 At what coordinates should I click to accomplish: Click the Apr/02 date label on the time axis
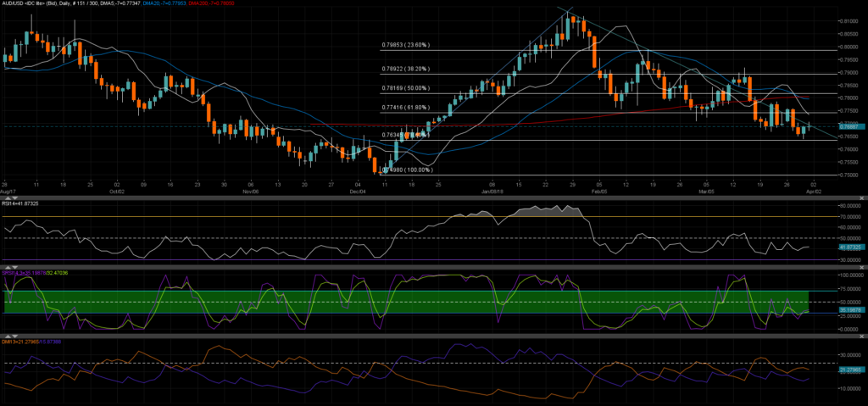[813, 191]
